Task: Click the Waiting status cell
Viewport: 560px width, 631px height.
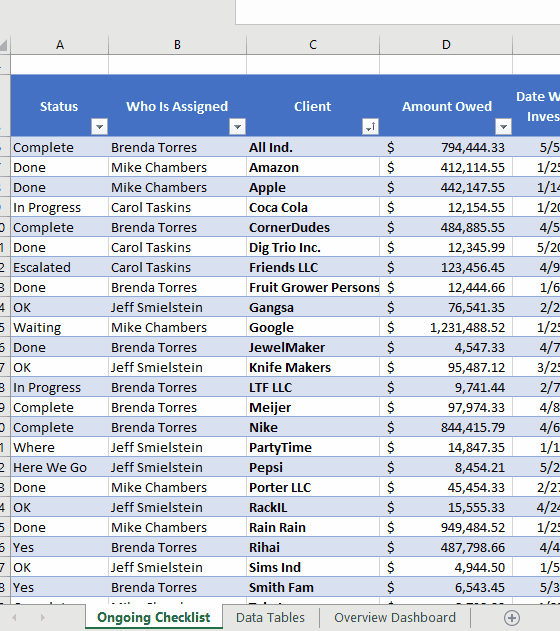Action: tap(60, 327)
